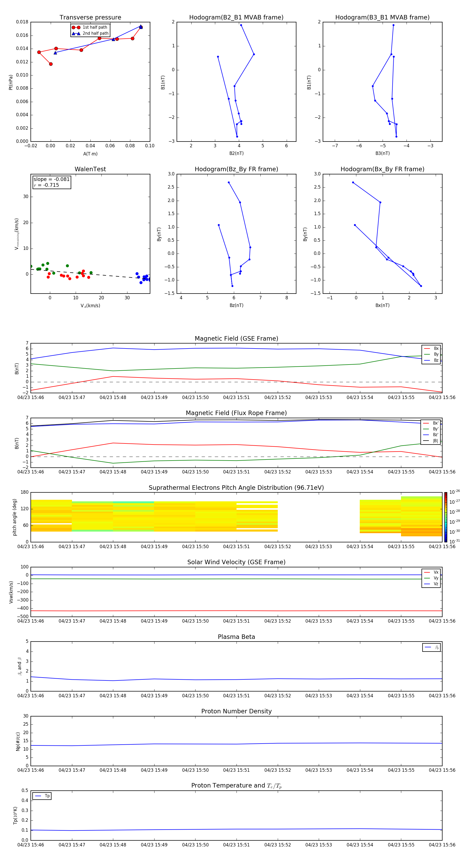Click 'slope = -0.081' in the WalenTest box

click(52, 179)
